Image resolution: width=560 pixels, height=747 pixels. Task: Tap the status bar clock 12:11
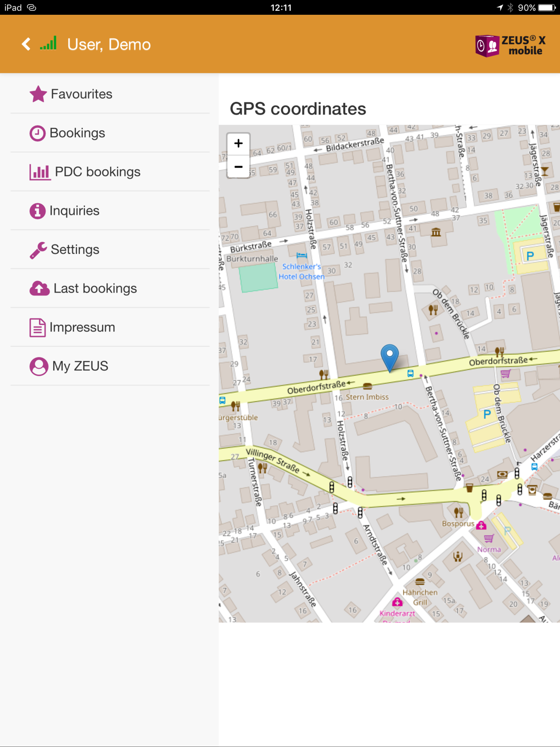(281, 7)
